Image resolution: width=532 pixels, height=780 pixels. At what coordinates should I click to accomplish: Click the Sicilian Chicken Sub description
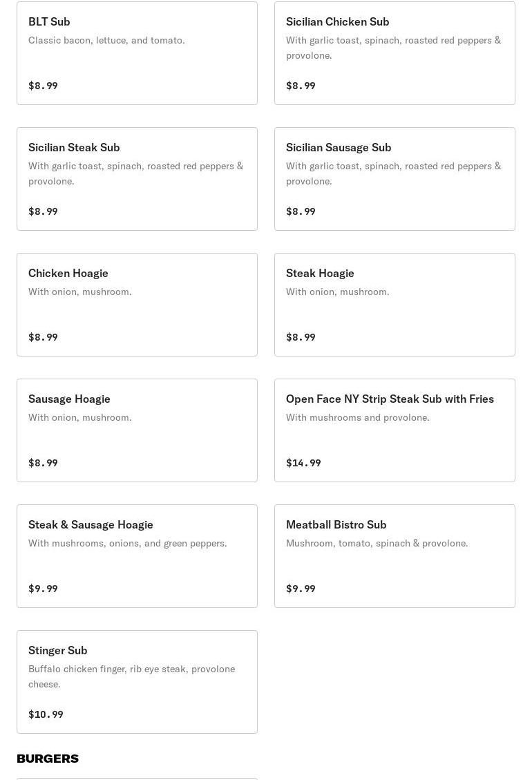pyautogui.click(x=394, y=48)
